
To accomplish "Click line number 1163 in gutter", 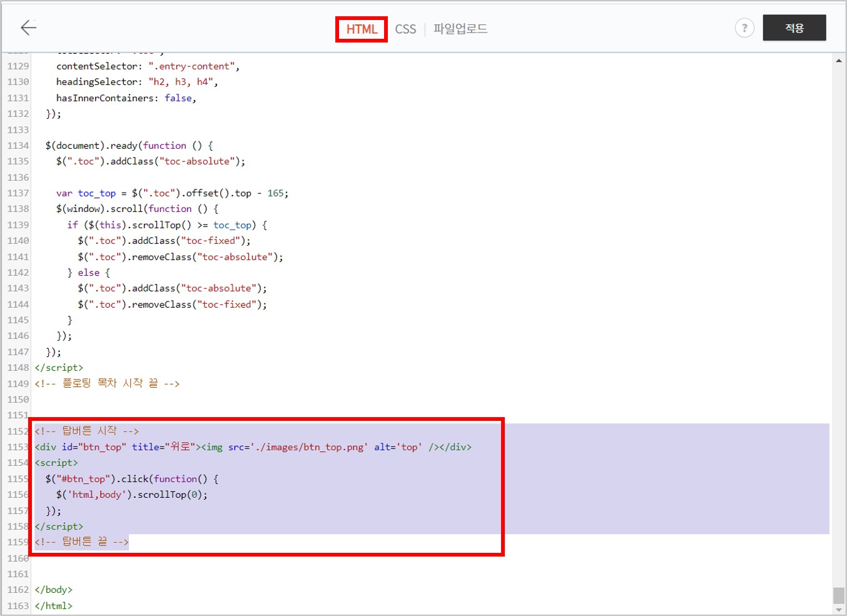I will click(18, 606).
